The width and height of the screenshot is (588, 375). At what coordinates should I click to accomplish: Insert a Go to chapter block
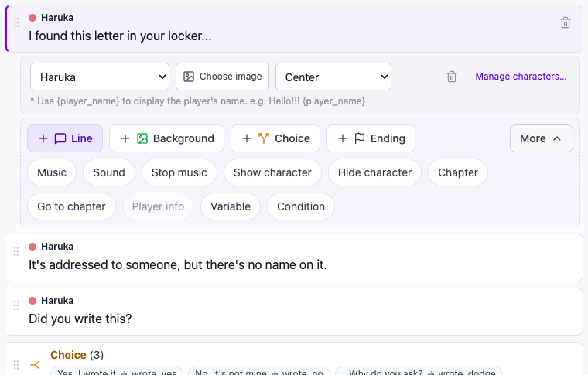click(x=71, y=206)
